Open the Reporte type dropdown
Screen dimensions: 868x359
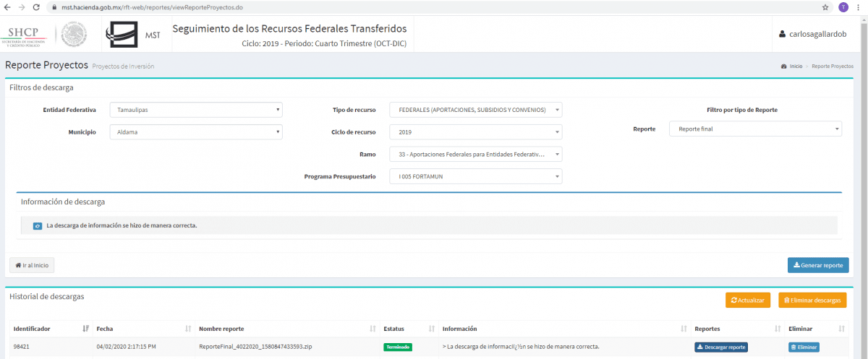tap(755, 129)
